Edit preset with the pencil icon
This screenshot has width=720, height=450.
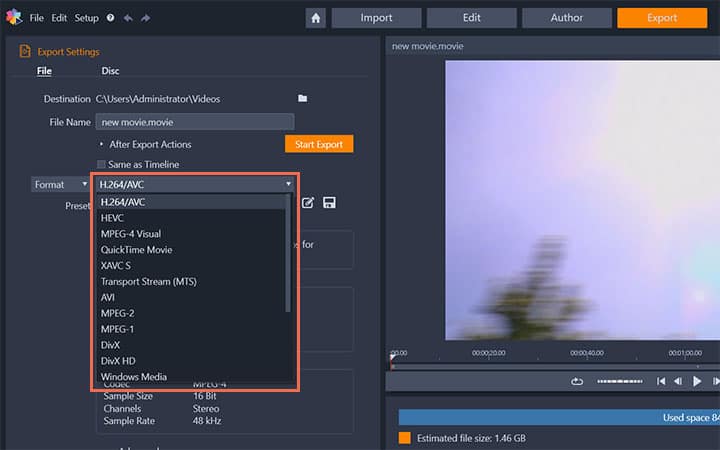tap(308, 202)
